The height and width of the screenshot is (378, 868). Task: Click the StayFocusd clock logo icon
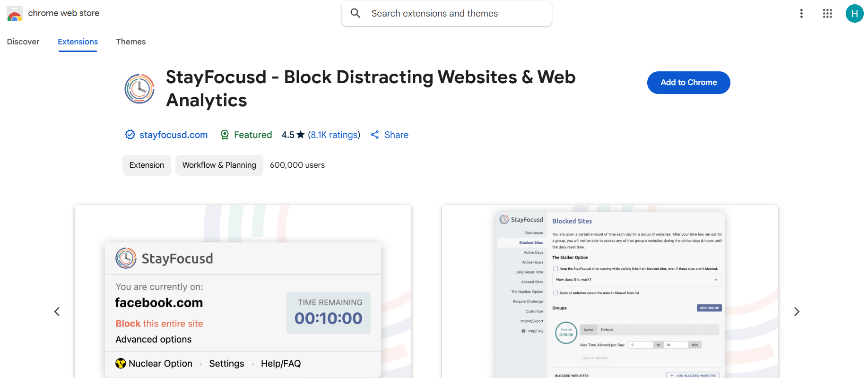point(139,89)
